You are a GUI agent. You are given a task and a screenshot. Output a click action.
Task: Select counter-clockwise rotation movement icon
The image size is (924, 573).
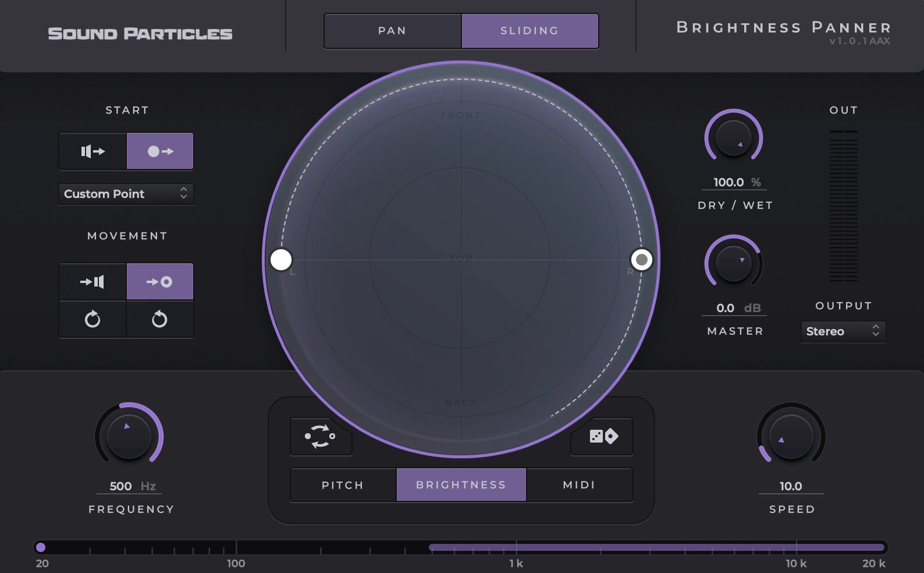(x=160, y=319)
